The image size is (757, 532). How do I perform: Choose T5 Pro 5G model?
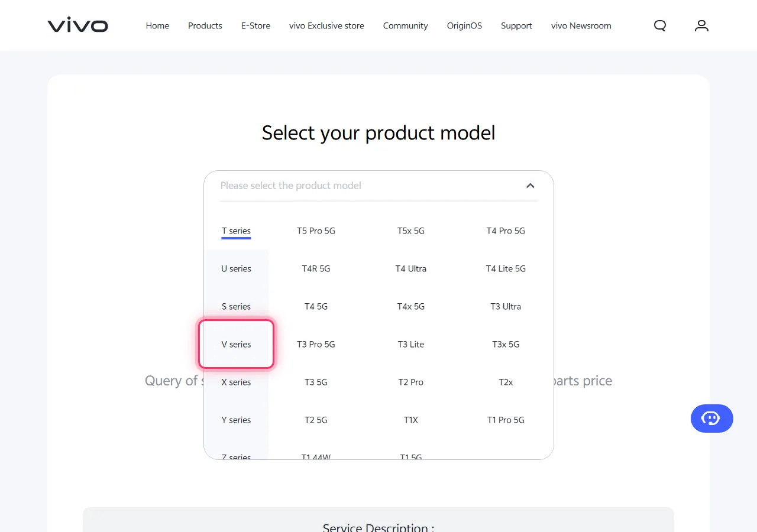tap(316, 231)
